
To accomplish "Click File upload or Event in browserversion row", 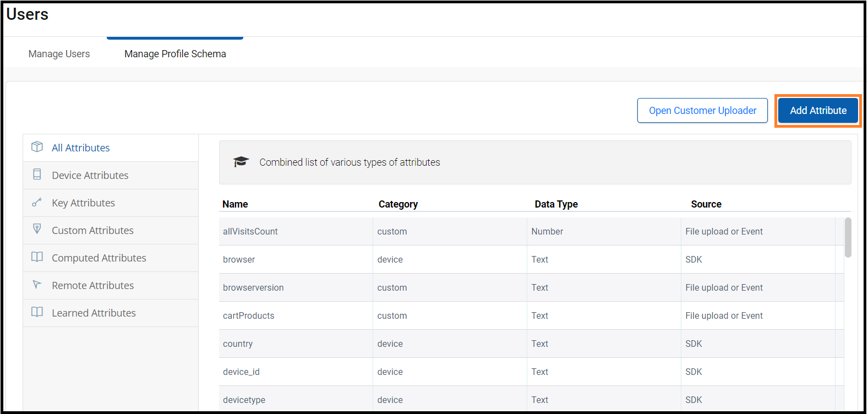I will pyautogui.click(x=724, y=287).
